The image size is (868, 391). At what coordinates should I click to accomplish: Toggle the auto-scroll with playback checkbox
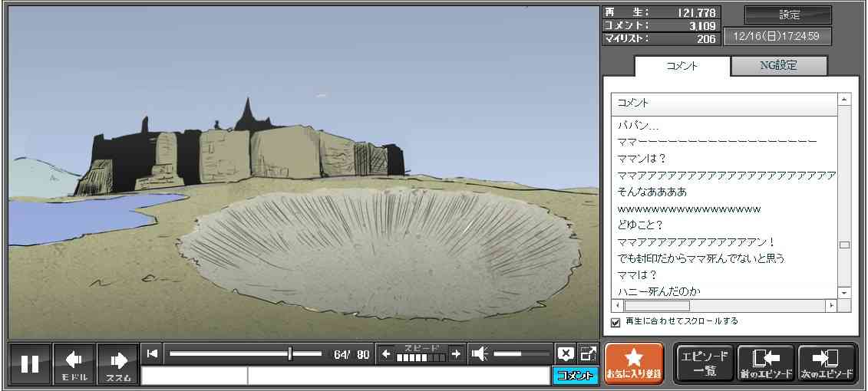[615, 322]
